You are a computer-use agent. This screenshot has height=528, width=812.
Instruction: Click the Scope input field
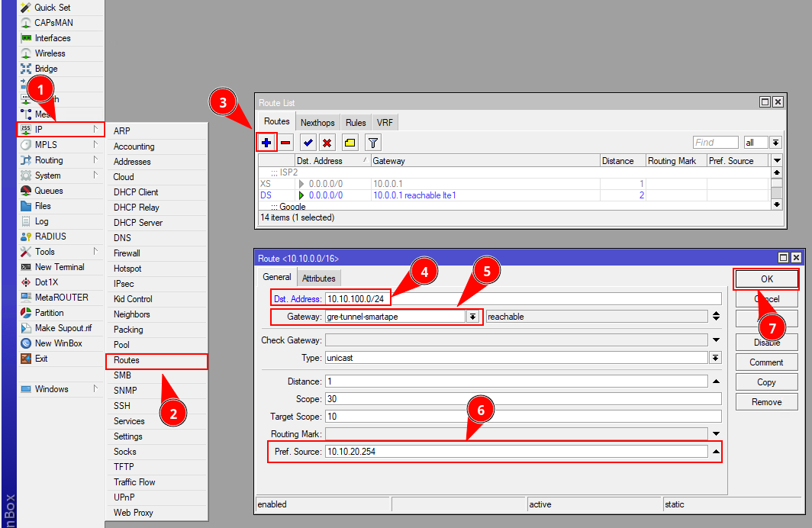523,399
